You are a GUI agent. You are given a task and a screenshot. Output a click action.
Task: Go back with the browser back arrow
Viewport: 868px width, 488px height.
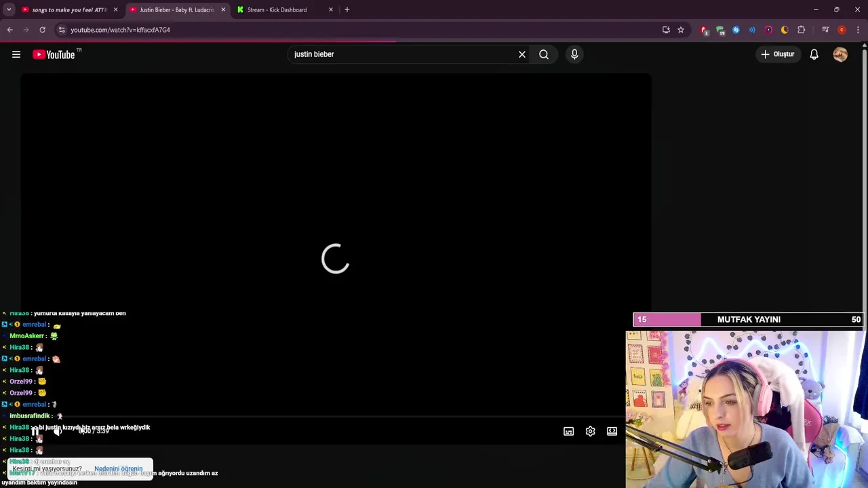point(10,30)
